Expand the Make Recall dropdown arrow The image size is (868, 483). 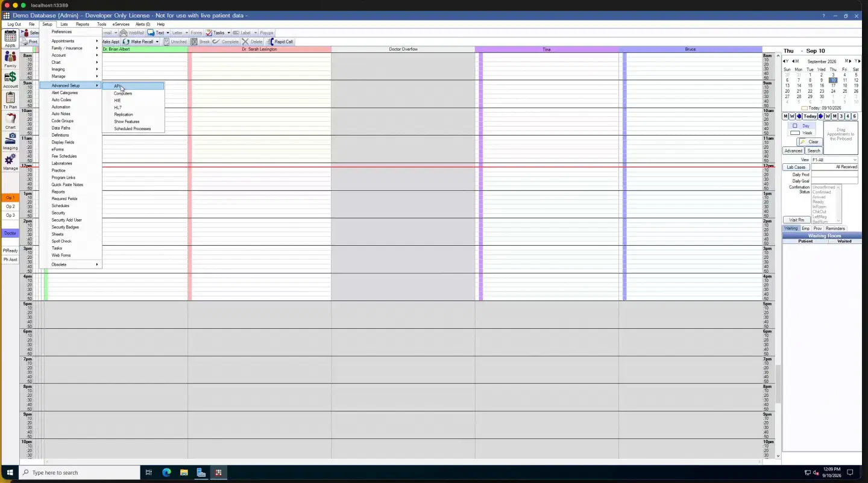pyautogui.click(x=157, y=42)
